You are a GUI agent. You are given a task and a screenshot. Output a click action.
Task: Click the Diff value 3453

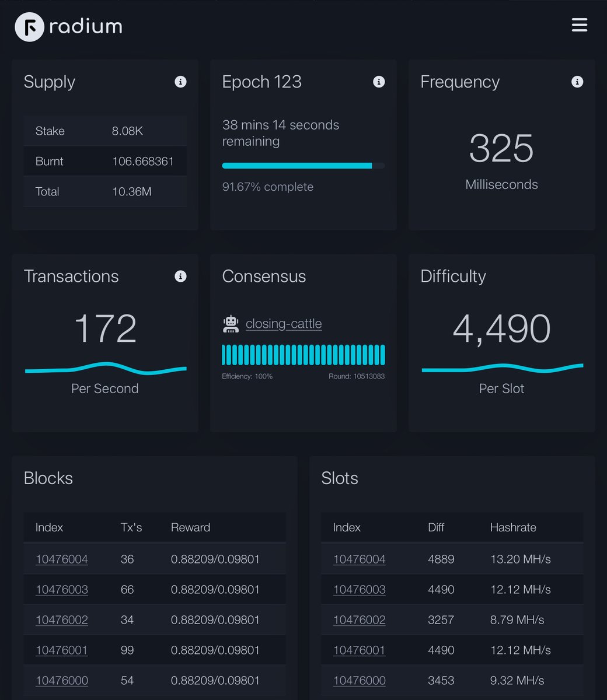click(x=441, y=681)
